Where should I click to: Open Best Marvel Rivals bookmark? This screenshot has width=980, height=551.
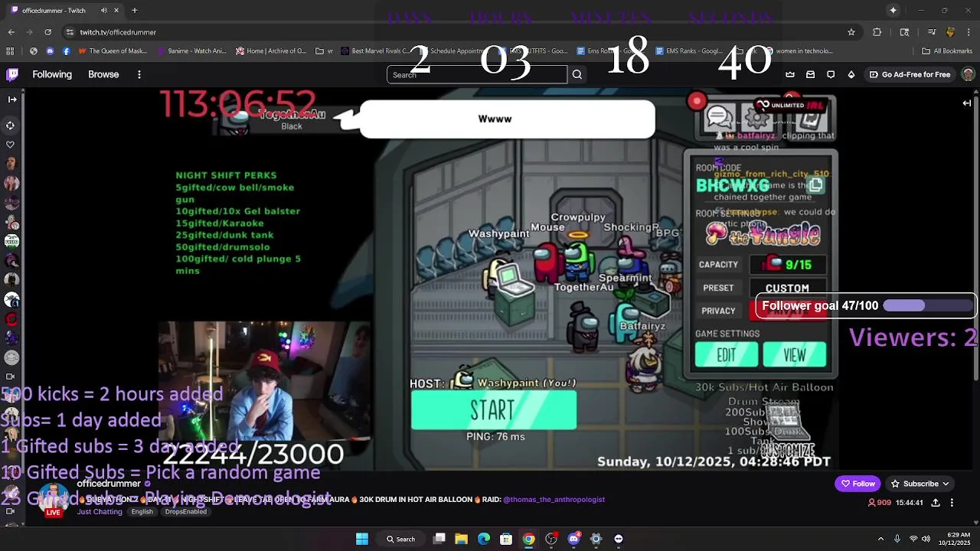coord(375,51)
